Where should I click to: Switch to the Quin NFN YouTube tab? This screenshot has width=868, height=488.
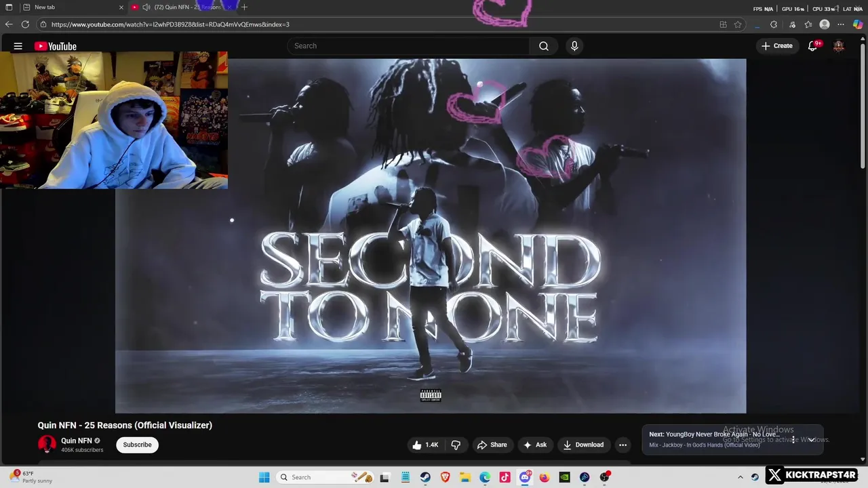click(182, 7)
